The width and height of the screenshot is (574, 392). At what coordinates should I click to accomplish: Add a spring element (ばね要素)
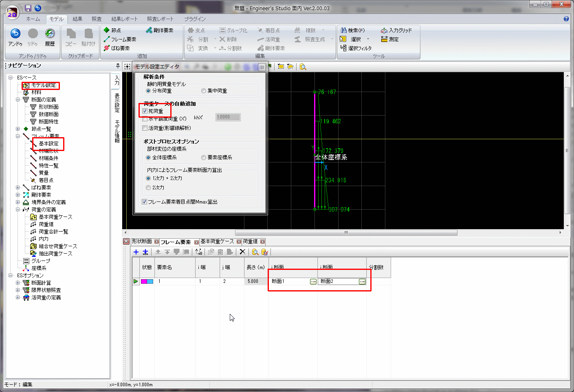point(117,48)
